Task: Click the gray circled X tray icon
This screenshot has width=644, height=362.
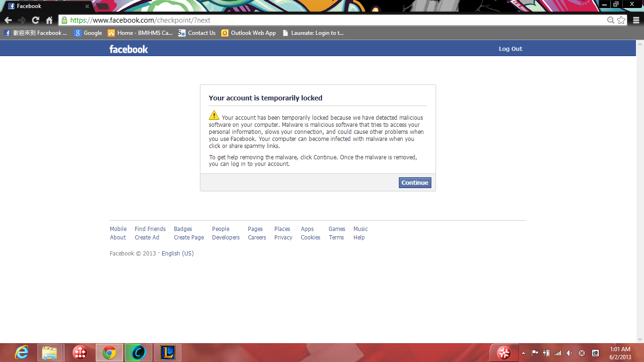Action: pos(582,353)
